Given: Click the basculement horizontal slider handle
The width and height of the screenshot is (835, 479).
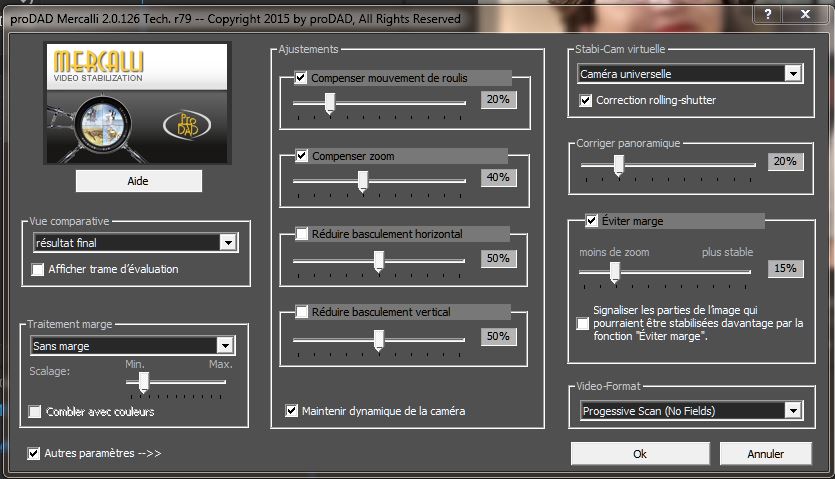Looking at the screenshot, I should pos(379,262).
